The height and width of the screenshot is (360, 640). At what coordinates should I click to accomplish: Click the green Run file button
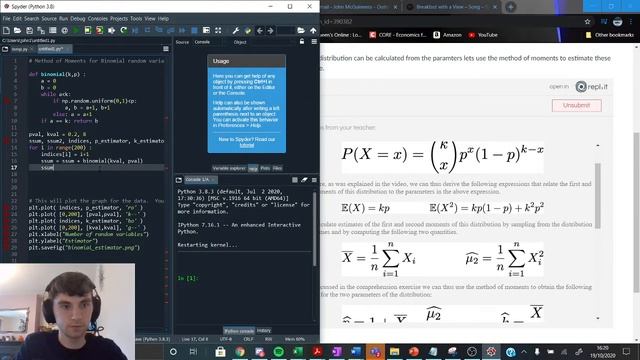point(76,30)
